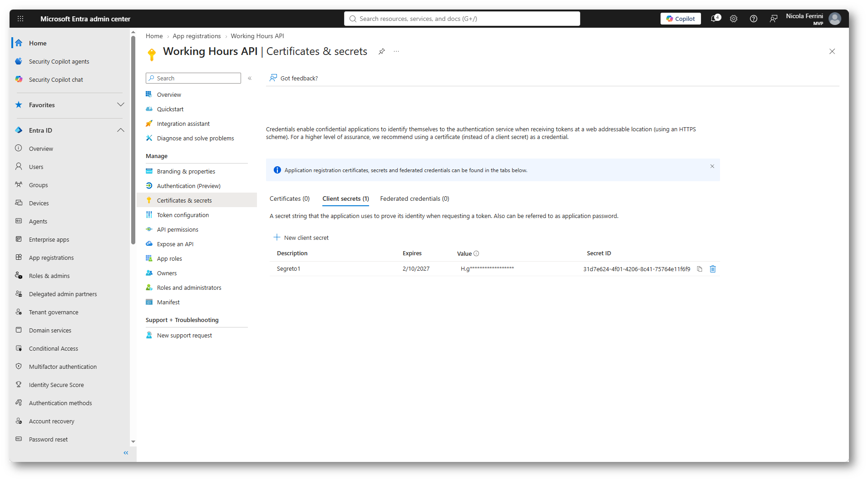
Task: Collapse the resource menu pane
Action: click(250, 78)
